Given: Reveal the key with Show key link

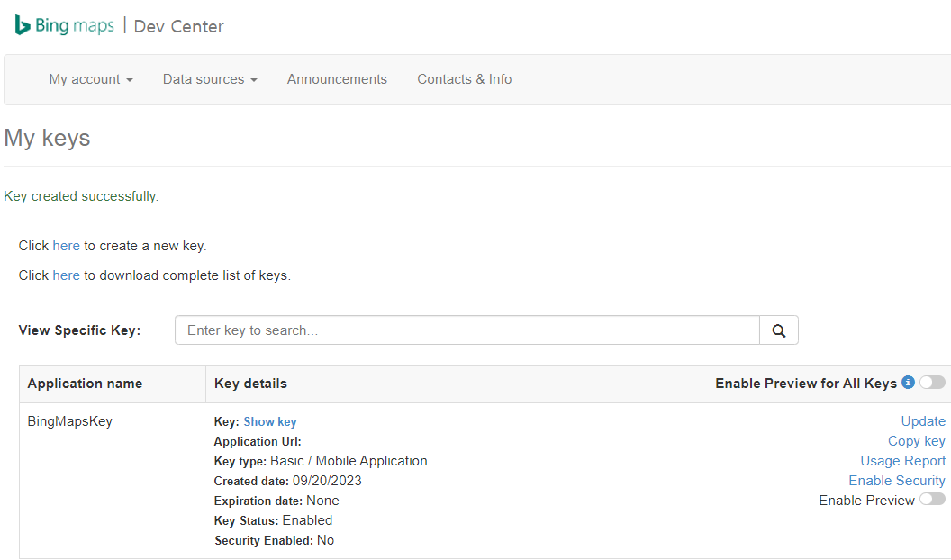Looking at the screenshot, I should point(270,422).
